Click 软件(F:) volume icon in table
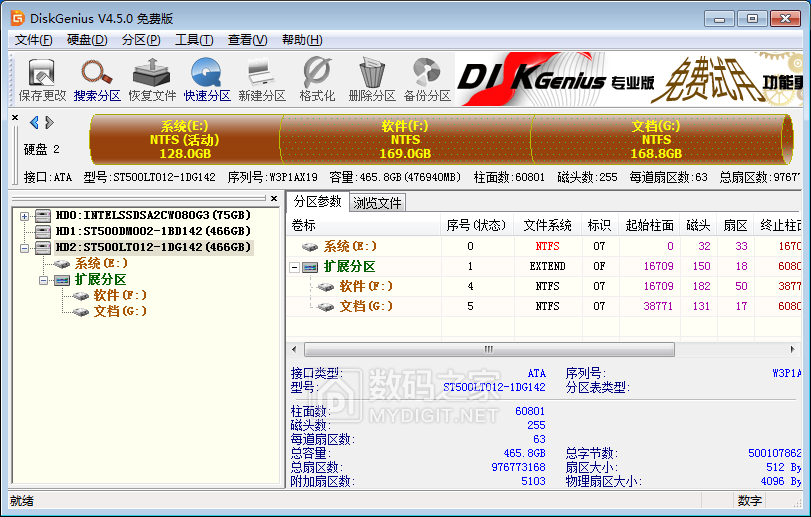811x517 pixels. pyautogui.click(x=326, y=287)
